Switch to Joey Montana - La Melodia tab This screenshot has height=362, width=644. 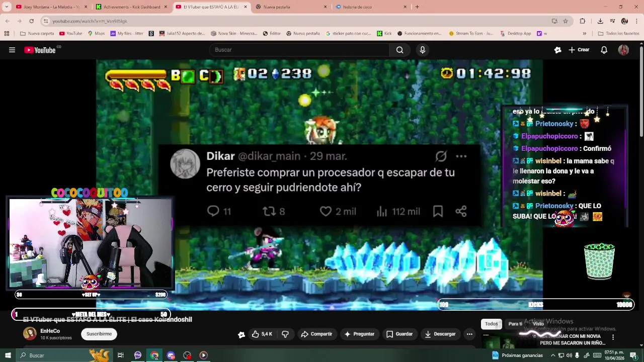pyautogui.click(x=51, y=7)
